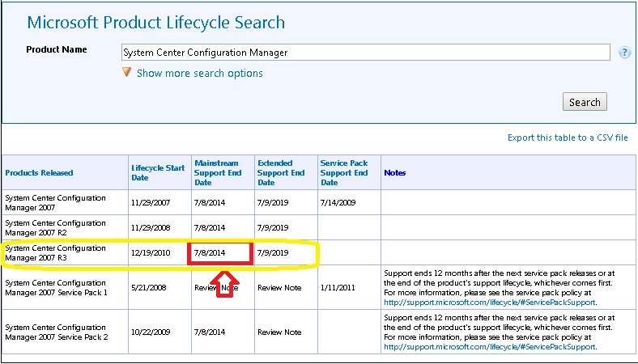Click the 10/22/2009 lifecycle start date
Screen dimensions: 638x364
pos(151,332)
